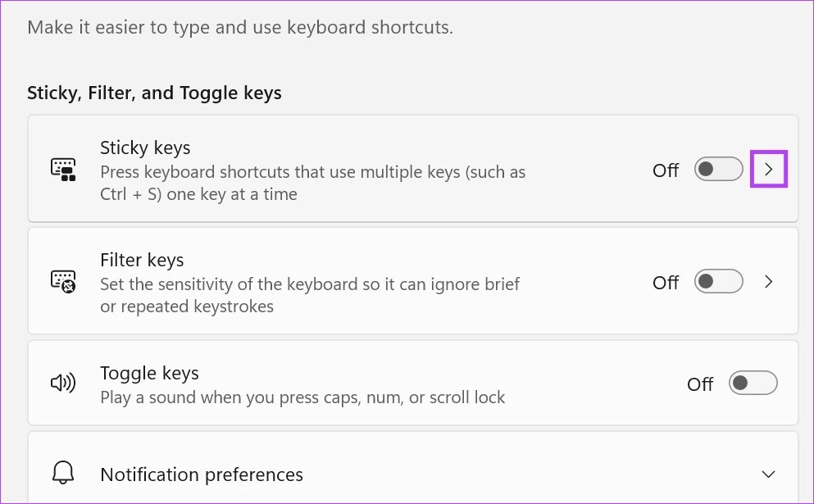The height and width of the screenshot is (504, 814).
Task: Expand the Notification preferences section
Action: pyautogui.click(x=768, y=474)
